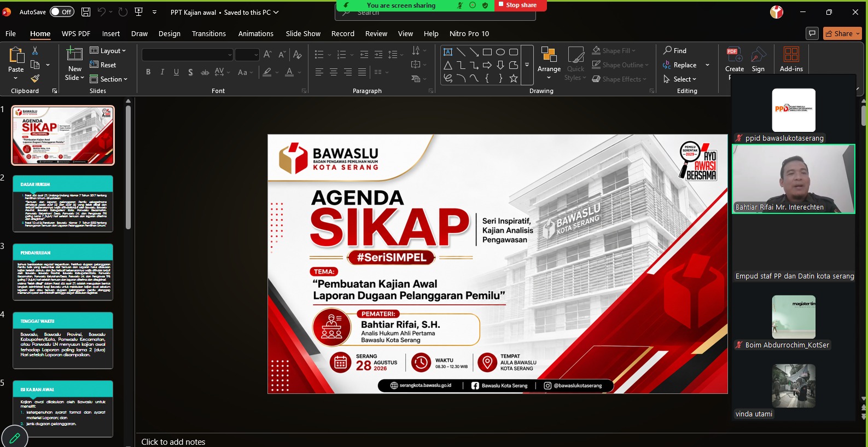Toggle underline formatting

click(176, 72)
